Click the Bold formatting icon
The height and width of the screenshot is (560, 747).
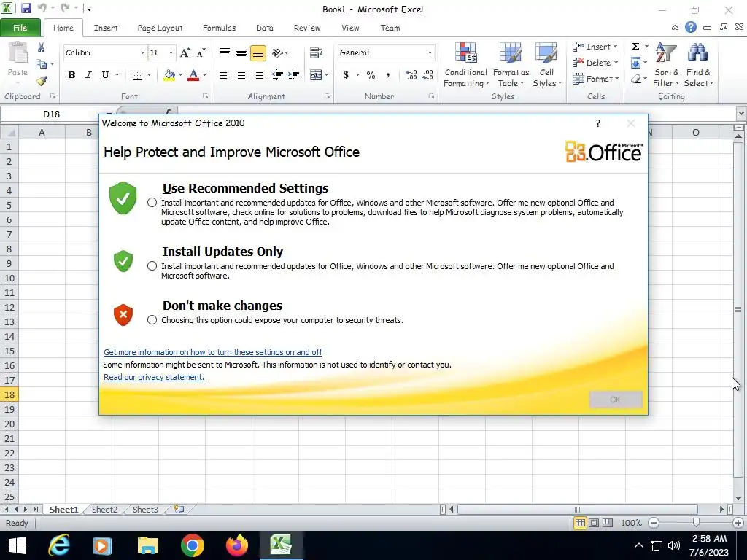(x=72, y=75)
